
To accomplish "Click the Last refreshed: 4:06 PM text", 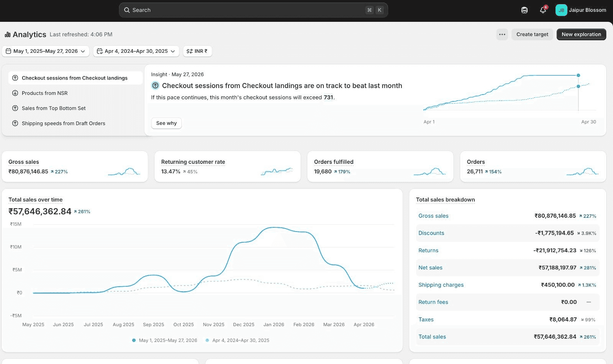I will coord(81,34).
